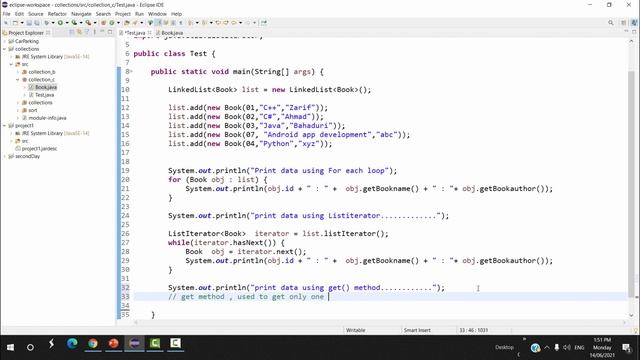
Task: Collapse All in Project Explorer toolbar
Action: coord(72,32)
